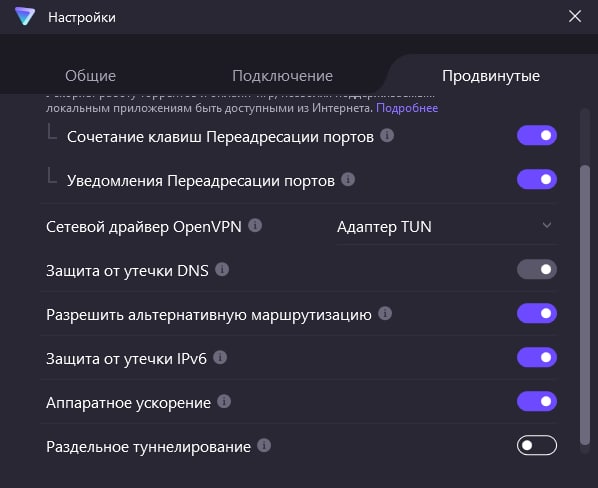Show info for Разрешить альтернативную маршрутизацию

tap(385, 313)
